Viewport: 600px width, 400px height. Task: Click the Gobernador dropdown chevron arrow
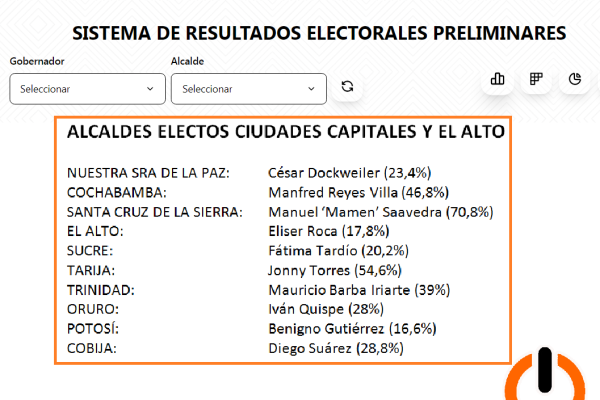pos(150,88)
